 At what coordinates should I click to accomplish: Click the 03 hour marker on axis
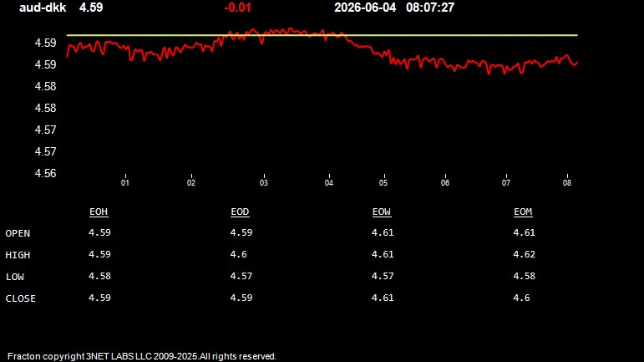pos(264,182)
